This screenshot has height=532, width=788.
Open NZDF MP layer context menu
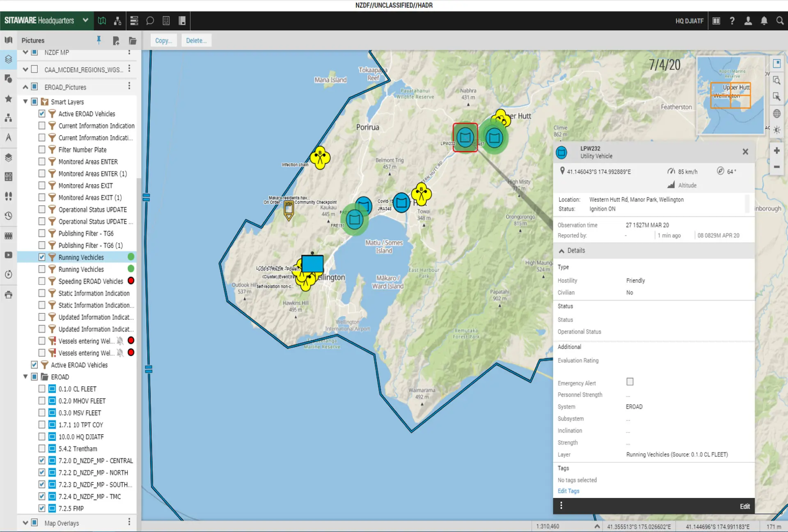(x=129, y=52)
